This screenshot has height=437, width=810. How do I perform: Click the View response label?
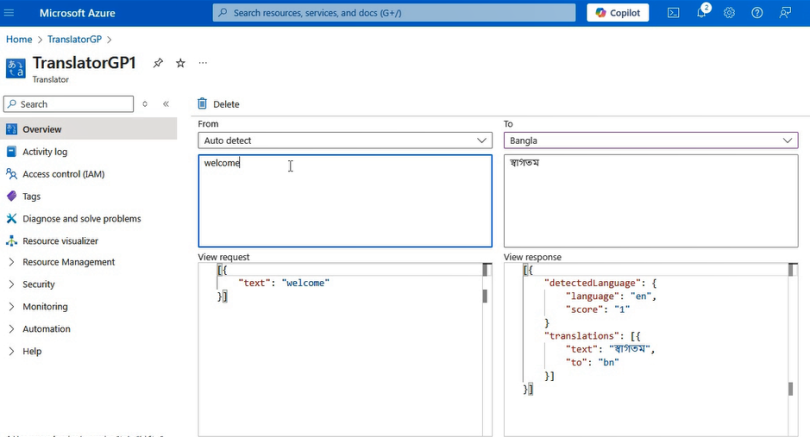tap(533, 257)
